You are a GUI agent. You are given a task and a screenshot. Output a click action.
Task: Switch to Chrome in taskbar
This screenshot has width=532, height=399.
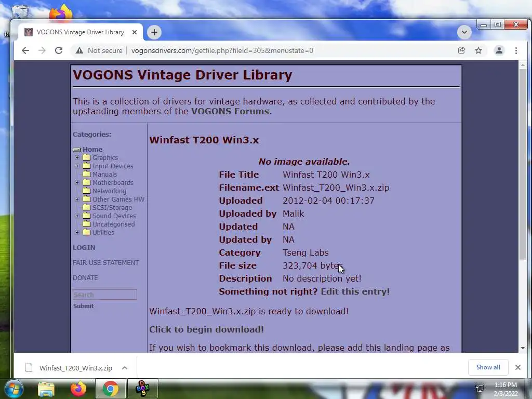(110, 389)
